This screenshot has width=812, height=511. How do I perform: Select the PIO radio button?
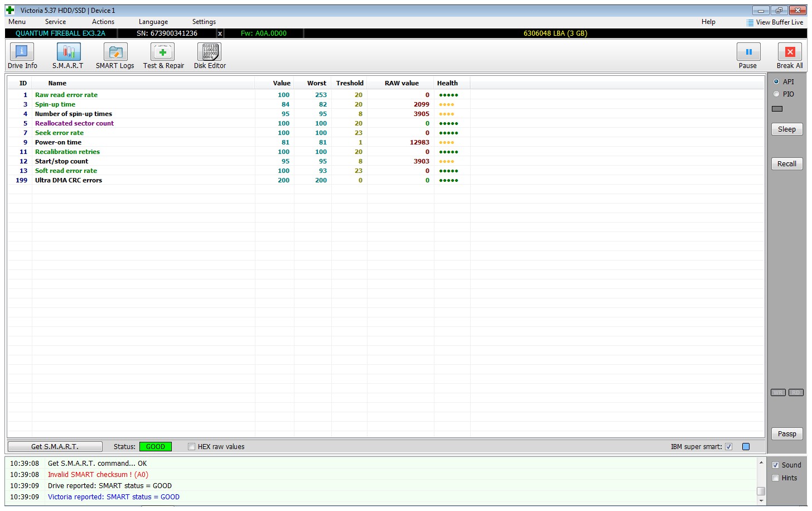[x=776, y=94]
